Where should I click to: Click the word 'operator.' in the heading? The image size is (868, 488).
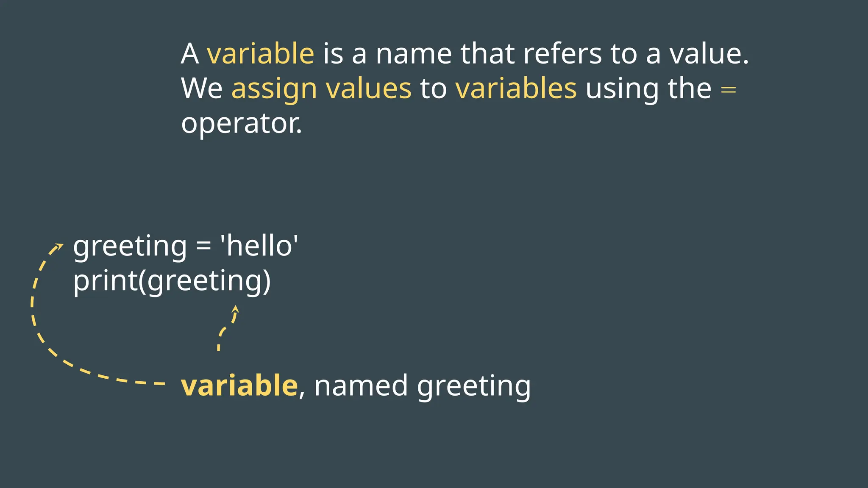click(x=242, y=124)
